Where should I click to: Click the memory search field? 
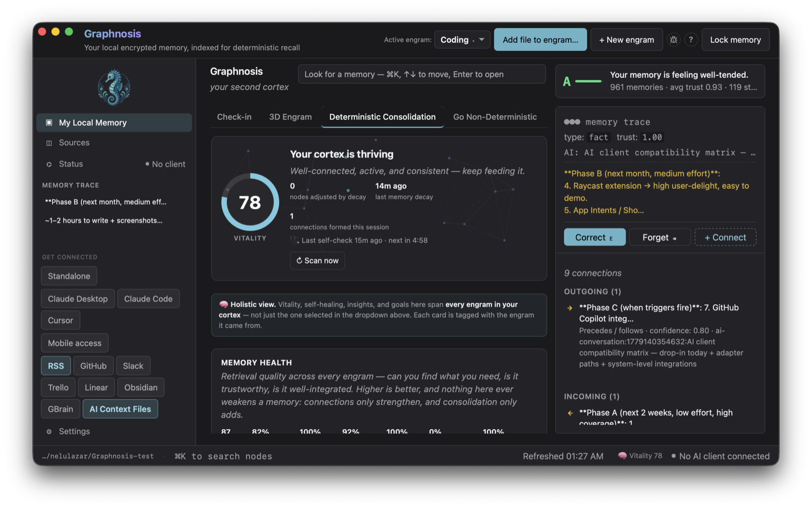point(422,74)
